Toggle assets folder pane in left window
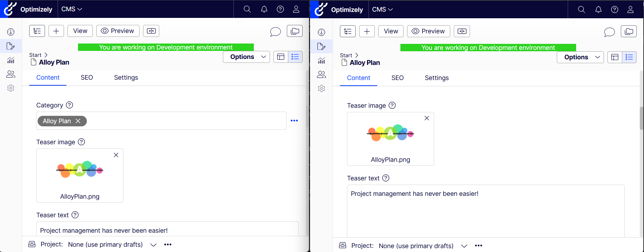Image resolution: width=644 pixels, height=252 pixels. click(295, 31)
